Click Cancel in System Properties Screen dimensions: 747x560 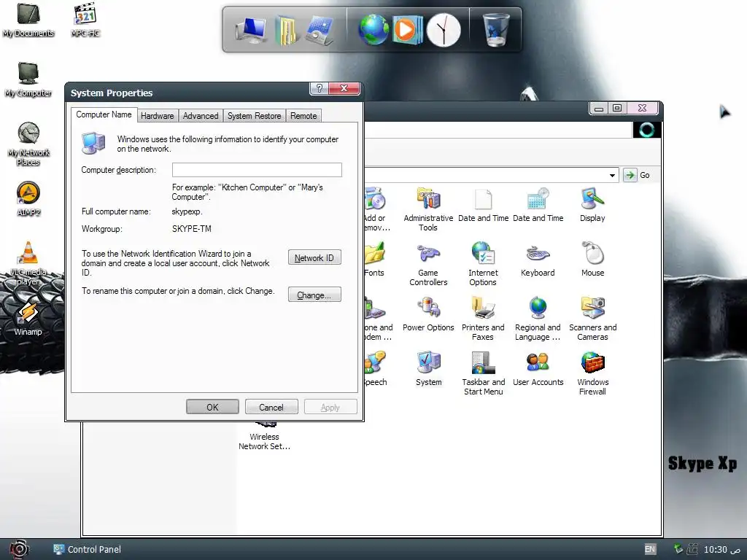(x=271, y=407)
